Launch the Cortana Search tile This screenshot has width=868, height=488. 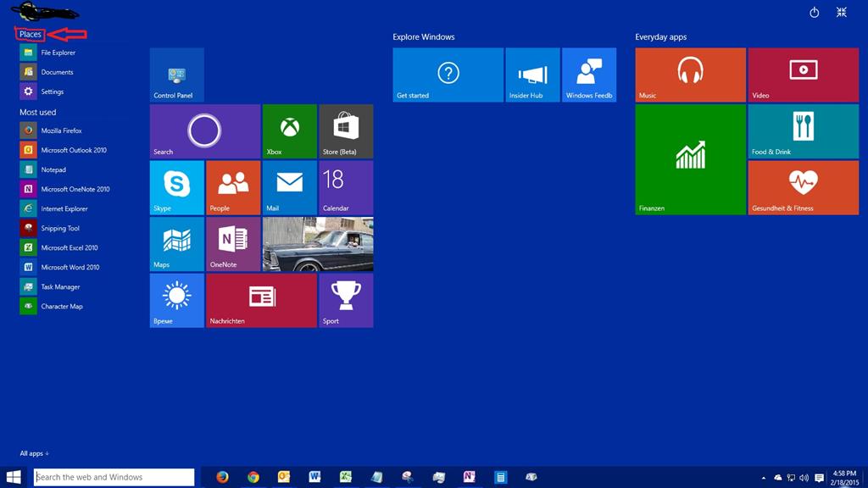pyautogui.click(x=205, y=131)
